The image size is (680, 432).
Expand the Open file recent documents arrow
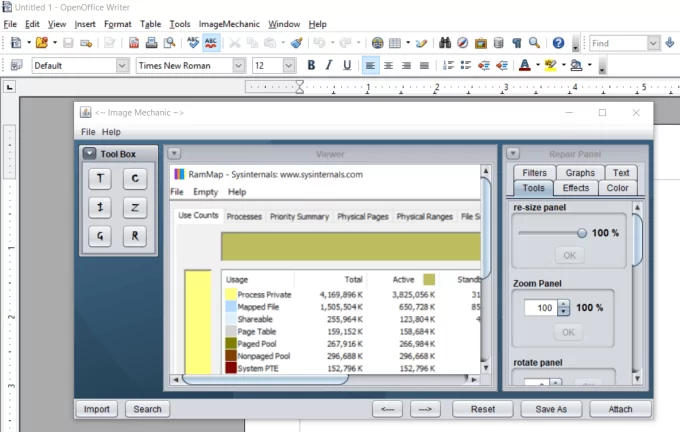(x=55, y=43)
